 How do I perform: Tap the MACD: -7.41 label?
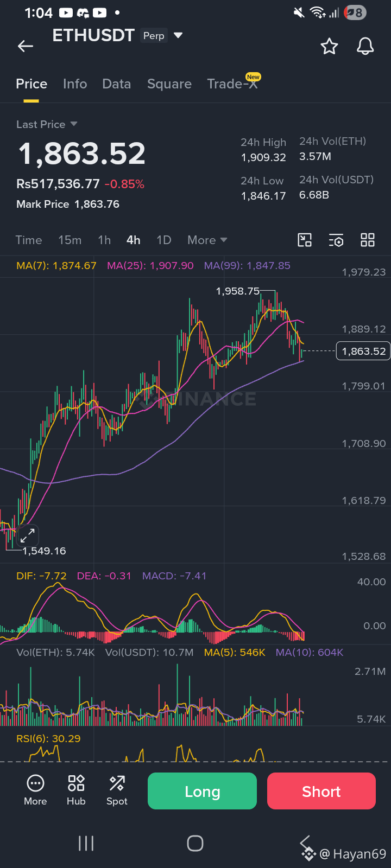(x=174, y=576)
